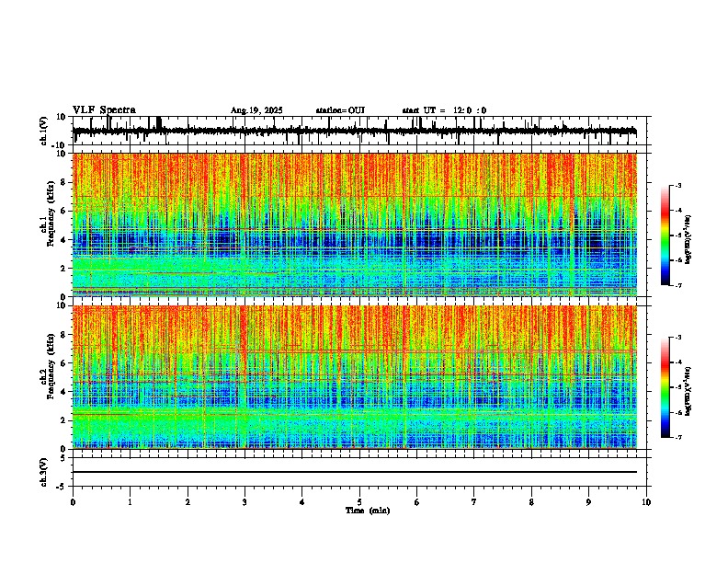Click the ch.1 spectrogram color bar
Viewport: 728px width, 563px height.
point(665,236)
